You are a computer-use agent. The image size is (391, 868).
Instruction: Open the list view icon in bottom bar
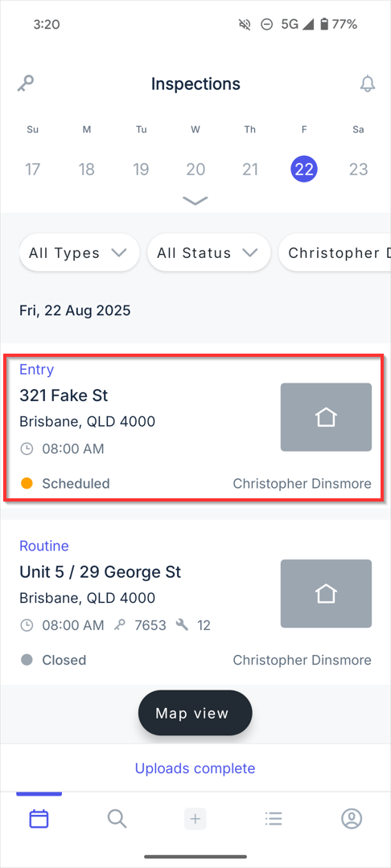pyautogui.click(x=273, y=818)
